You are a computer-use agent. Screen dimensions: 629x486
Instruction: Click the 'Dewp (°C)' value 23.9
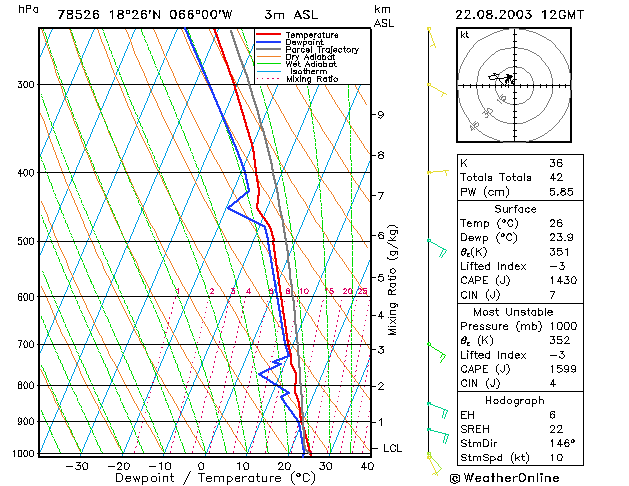pos(561,237)
